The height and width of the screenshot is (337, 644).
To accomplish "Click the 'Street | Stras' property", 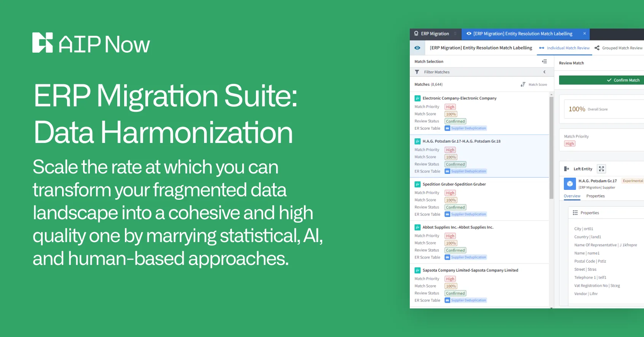I will point(585,270).
